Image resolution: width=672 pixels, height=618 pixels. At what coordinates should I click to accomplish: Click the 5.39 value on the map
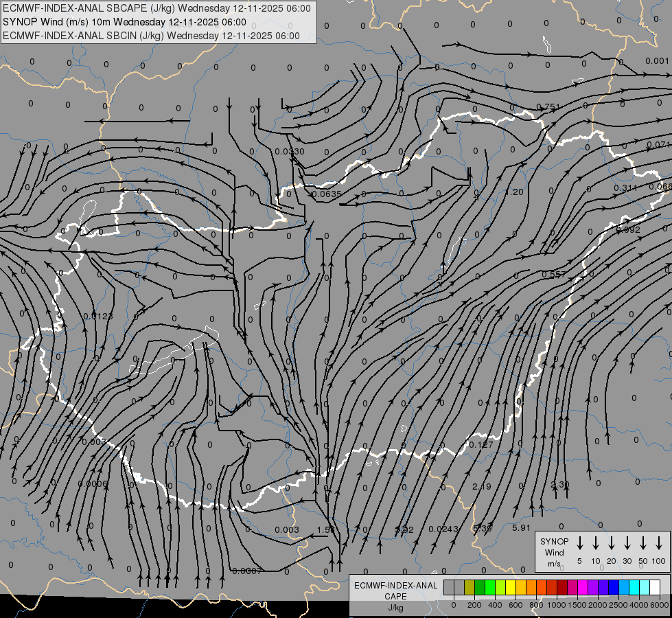click(482, 528)
